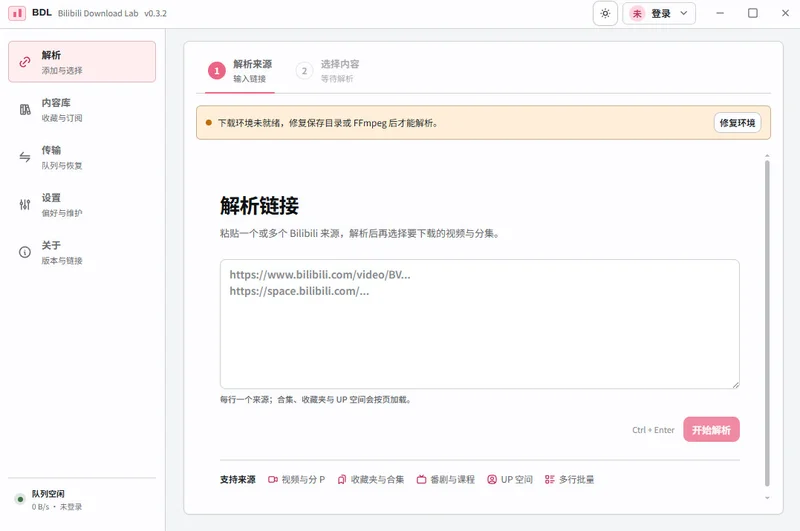Click the 0 B/s · 未登录 status line
The width and height of the screenshot is (800, 531).
tap(57, 507)
